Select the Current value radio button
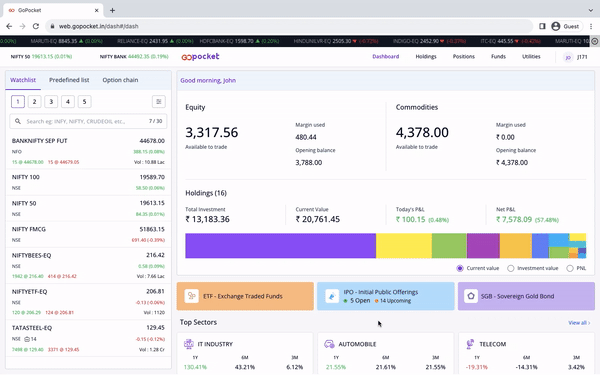 point(460,268)
